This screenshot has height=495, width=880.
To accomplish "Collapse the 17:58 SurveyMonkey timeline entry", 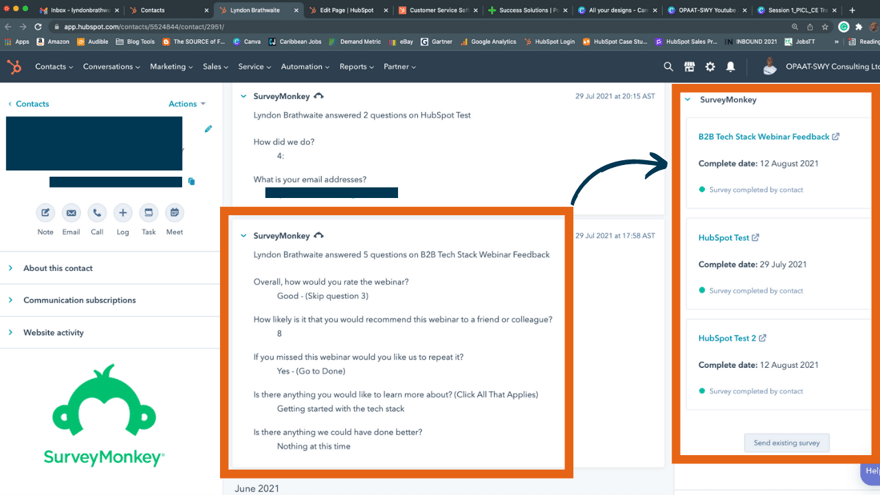I will pos(244,236).
